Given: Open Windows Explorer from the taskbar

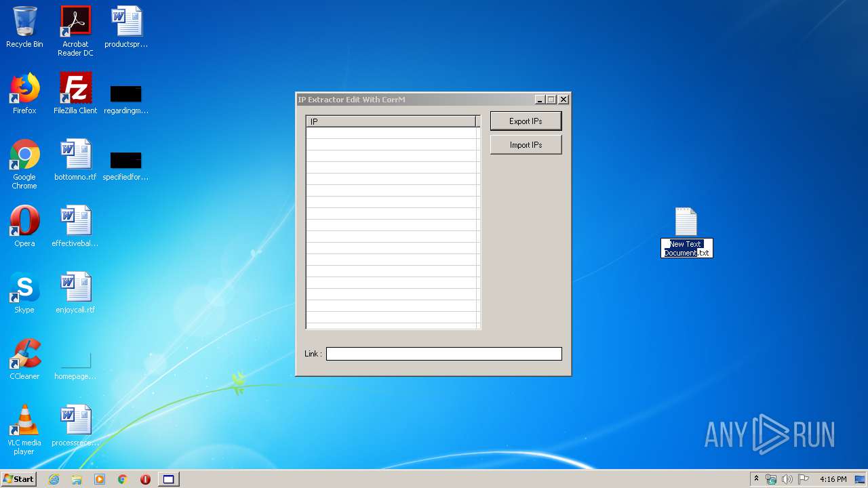Looking at the screenshot, I should coord(77,479).
